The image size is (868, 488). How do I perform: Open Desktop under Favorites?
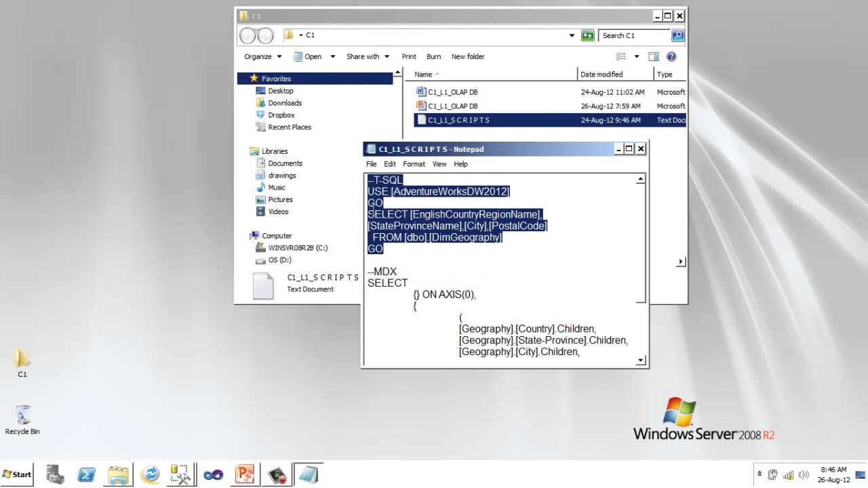pyautogui.click(x=281, y=91)
